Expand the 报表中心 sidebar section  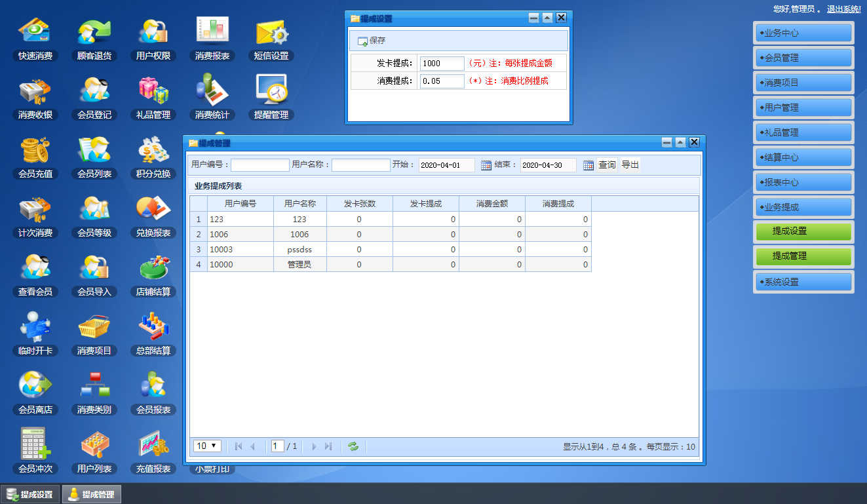point(803,182)
